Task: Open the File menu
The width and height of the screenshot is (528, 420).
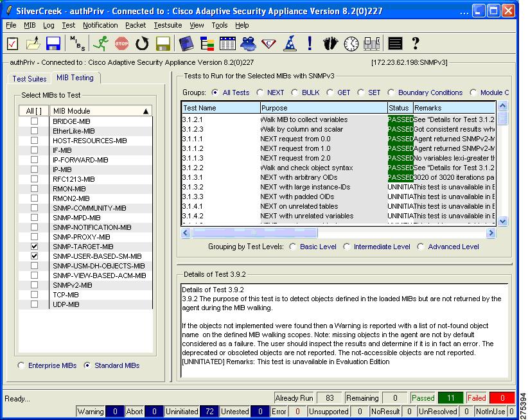Action: coord(11,25)
